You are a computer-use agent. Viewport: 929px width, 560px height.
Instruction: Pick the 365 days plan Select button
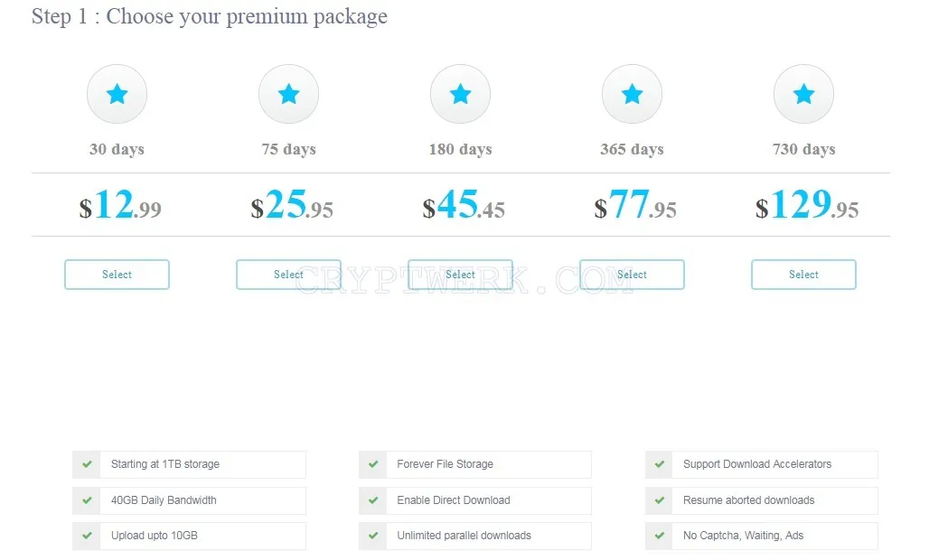click(x=633, y=275)
